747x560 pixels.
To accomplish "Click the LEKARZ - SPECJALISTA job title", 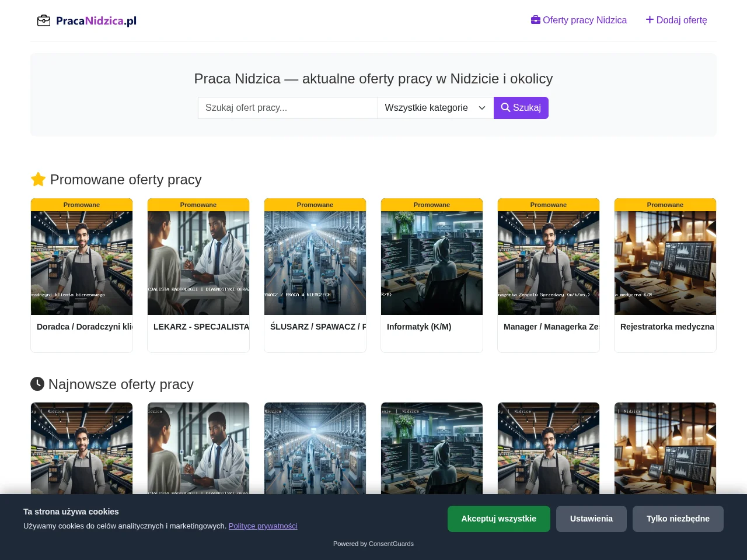I will click(x=201, y=327).
